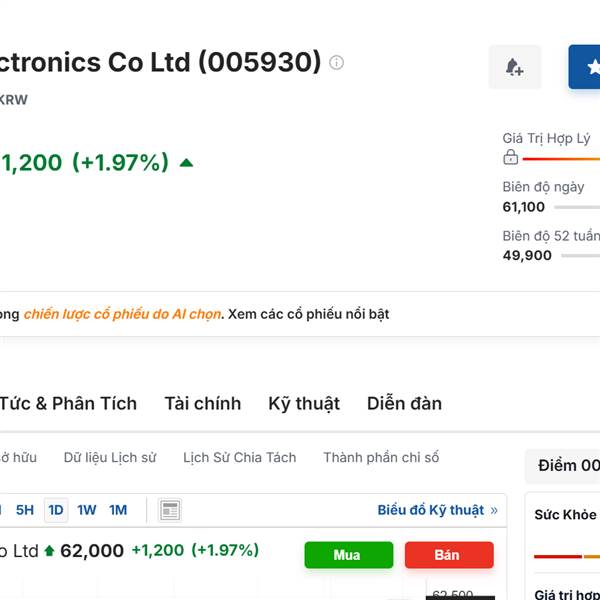This screenshot has height=600, width=600.
Task: Click double chevron after Biểu đồ Kỹ thuật
Action: (x=494, y=510)
